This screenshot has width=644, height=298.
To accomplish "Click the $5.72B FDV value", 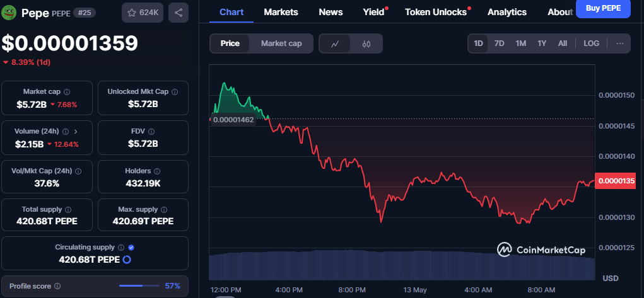I will click(x=143, y=144).
